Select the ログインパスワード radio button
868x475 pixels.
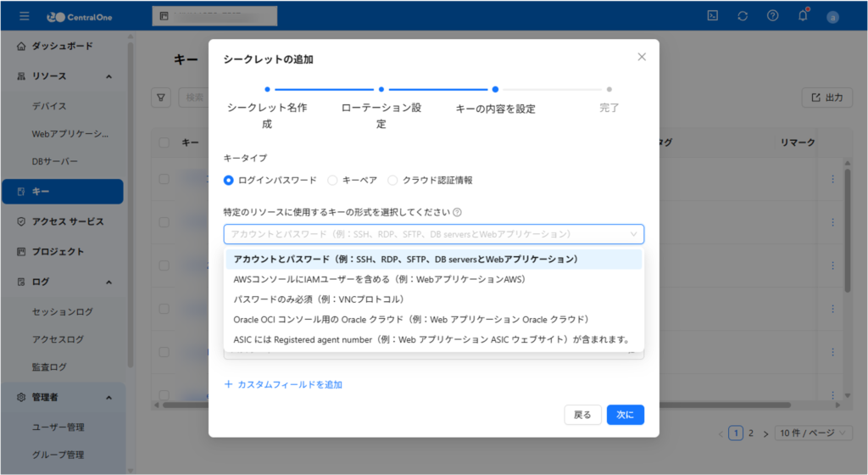coord(229,180)
